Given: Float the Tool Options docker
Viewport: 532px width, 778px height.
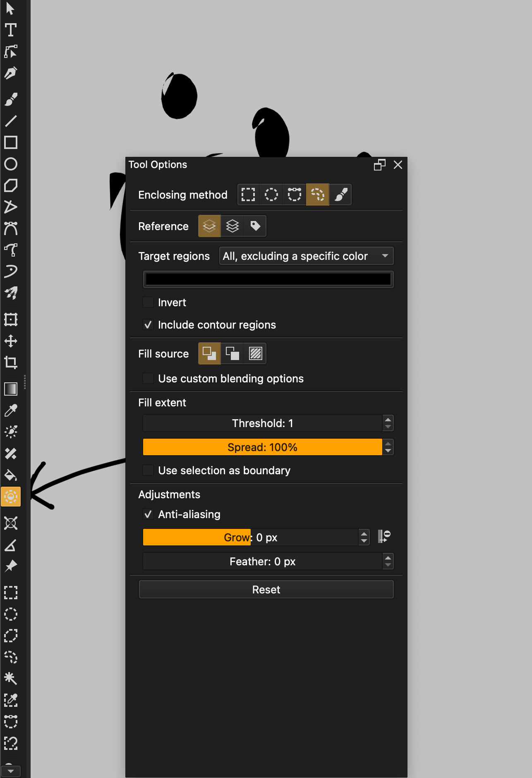Looking at the screenshot, I should tap(379, 165).
